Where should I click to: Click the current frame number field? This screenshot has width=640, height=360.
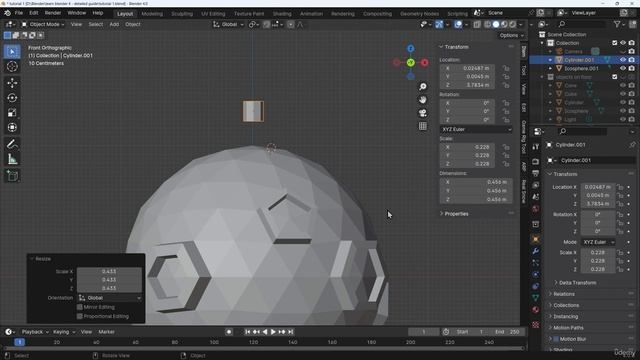[424, 332]
